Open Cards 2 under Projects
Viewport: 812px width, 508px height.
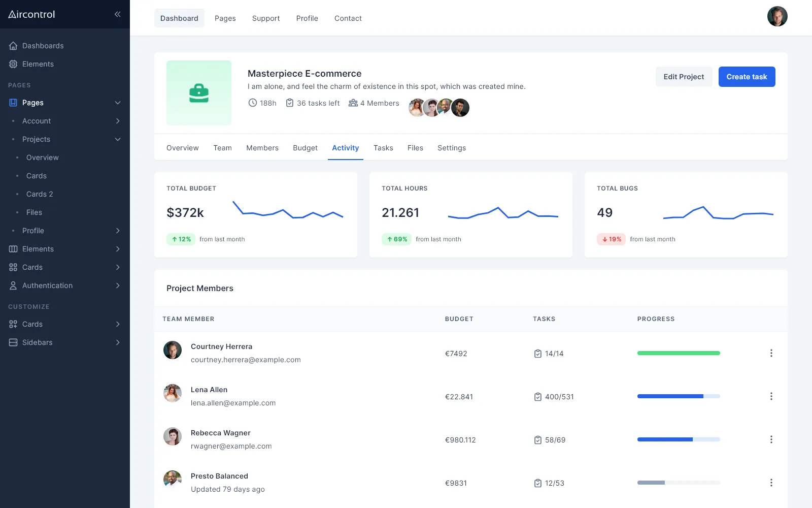point(40,194)
